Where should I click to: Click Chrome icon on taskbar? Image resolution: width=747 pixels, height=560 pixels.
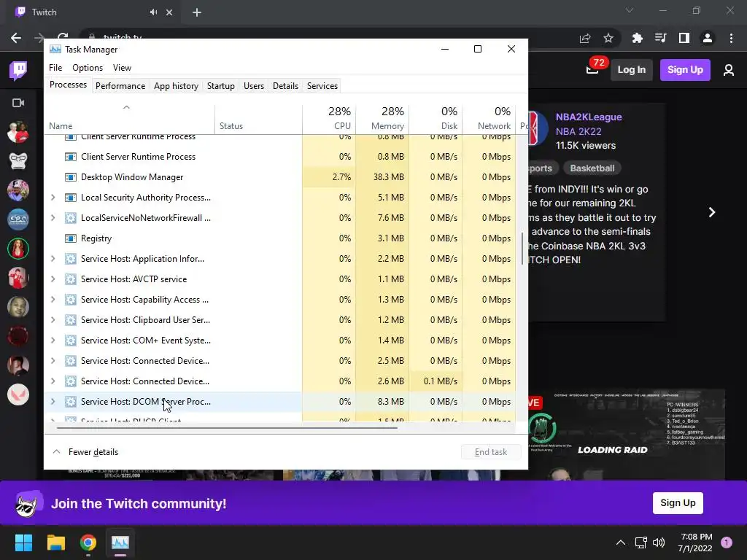(x=88, y=542)
